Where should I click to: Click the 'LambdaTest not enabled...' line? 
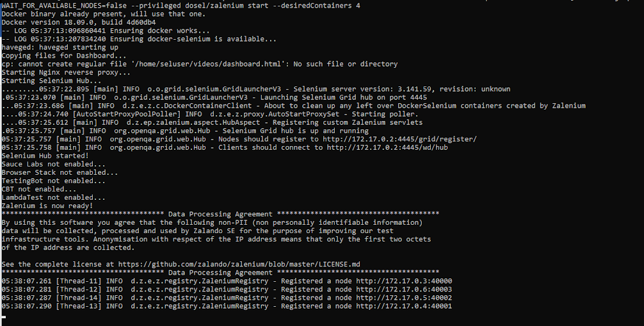tap(52, 197)
